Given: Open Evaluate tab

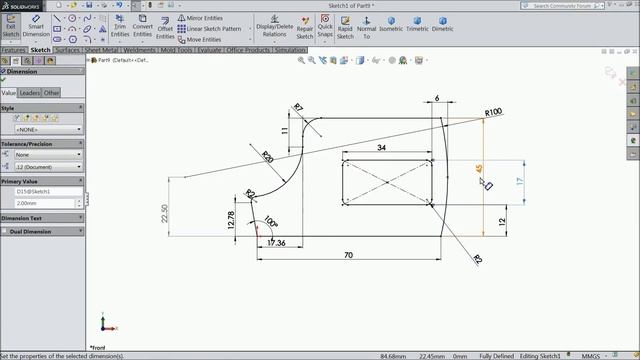Looking at the screenshot, I should tap(209, 50).
